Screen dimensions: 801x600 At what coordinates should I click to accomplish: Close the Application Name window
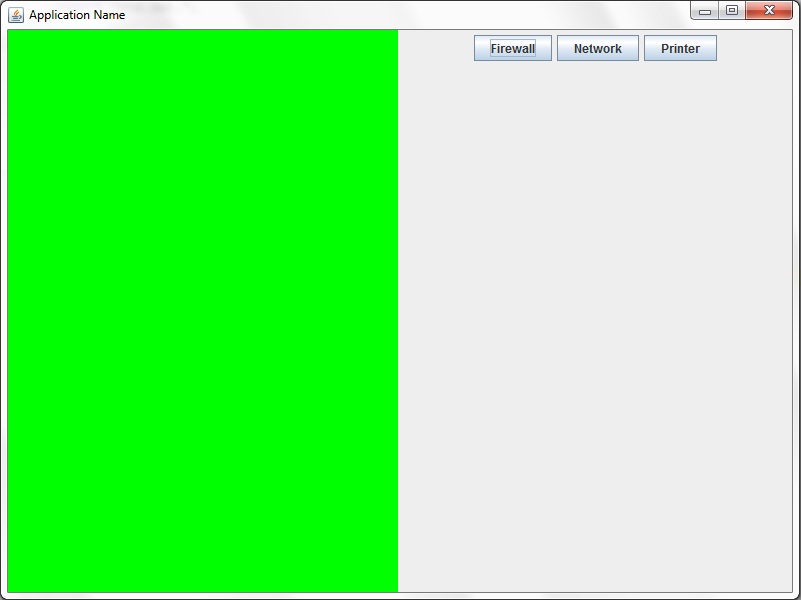pos(771,10)
